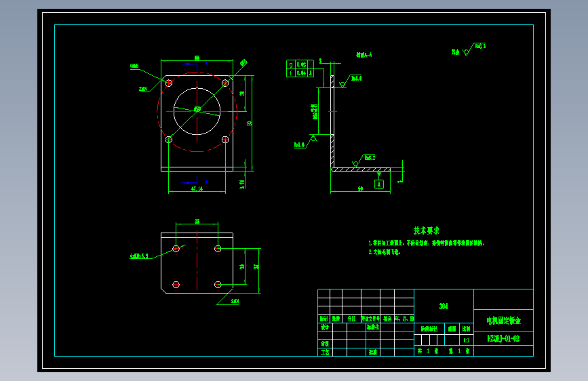Select the drawing number "HZQHJ-01-02"
The width and height of the screenshot is (588, 381).
coord(503,338)
